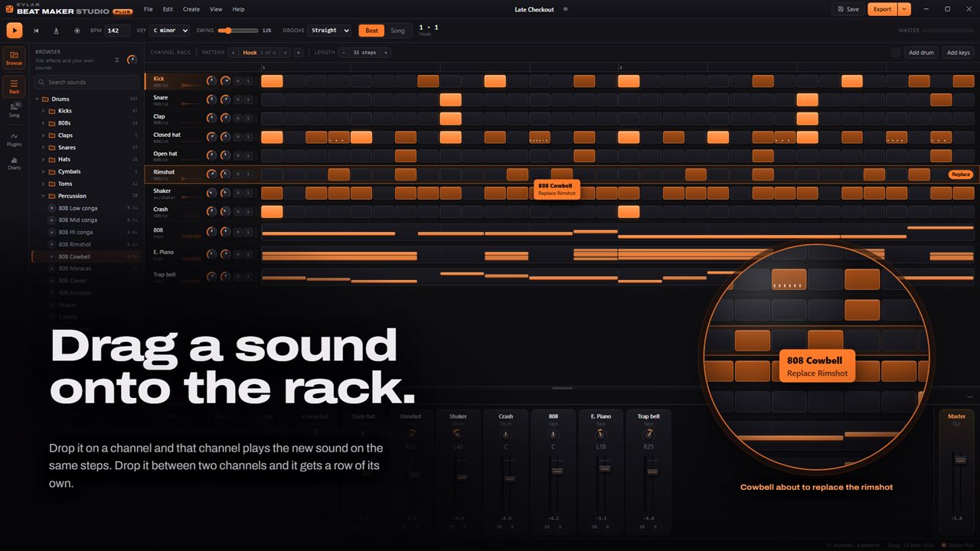Screen dimensions: 980x551
Task: Mute the Snare channel
Action: click(x=238, y=99)
